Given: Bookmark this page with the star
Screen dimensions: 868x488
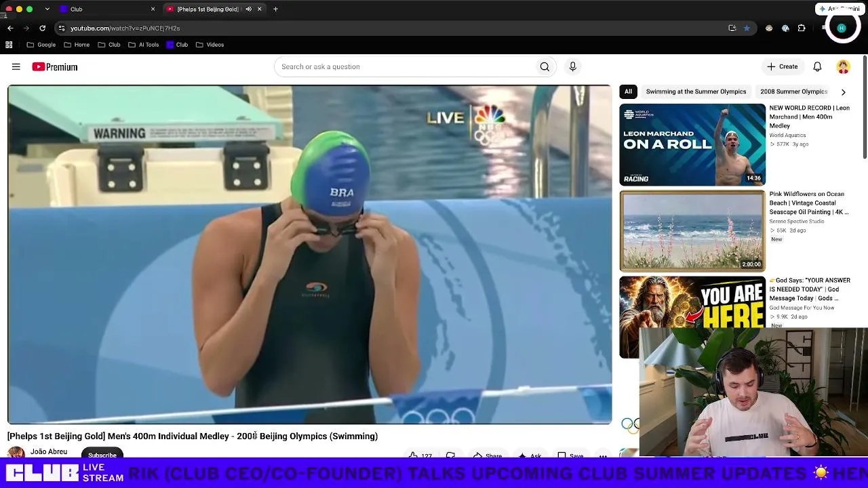Looking at the screenshot, I should click(747, 28).
